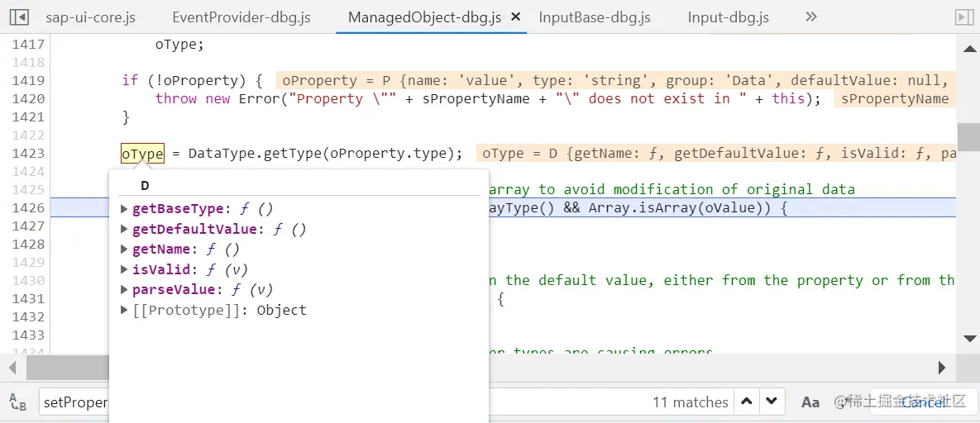Viewport: 980px width, 423px height.
Task: Set breakpoint on line number 1423
Action: (27, 153)
